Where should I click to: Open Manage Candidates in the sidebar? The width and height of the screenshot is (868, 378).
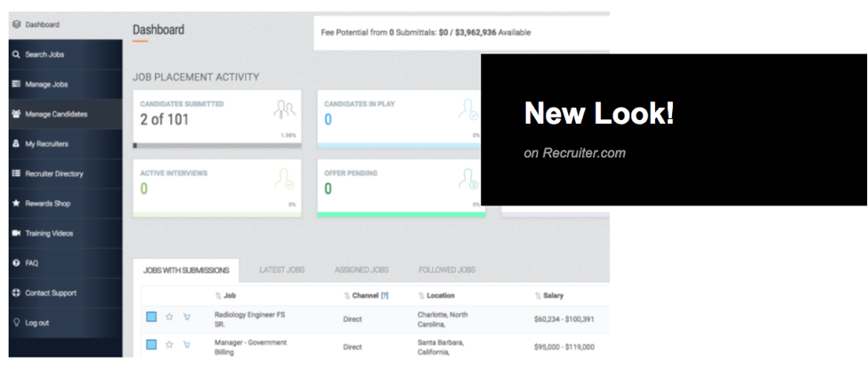56,114
